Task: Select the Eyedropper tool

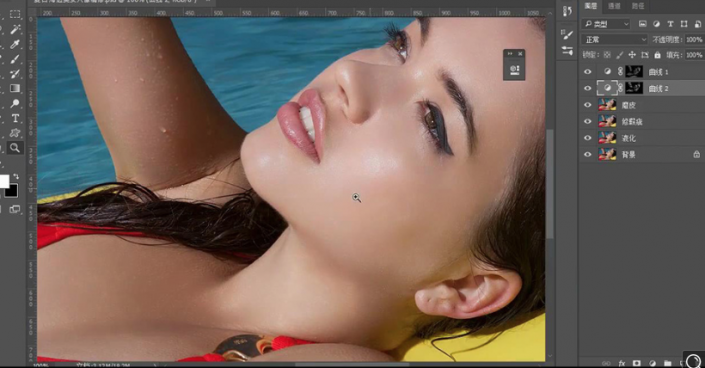Action: point(15,45)
